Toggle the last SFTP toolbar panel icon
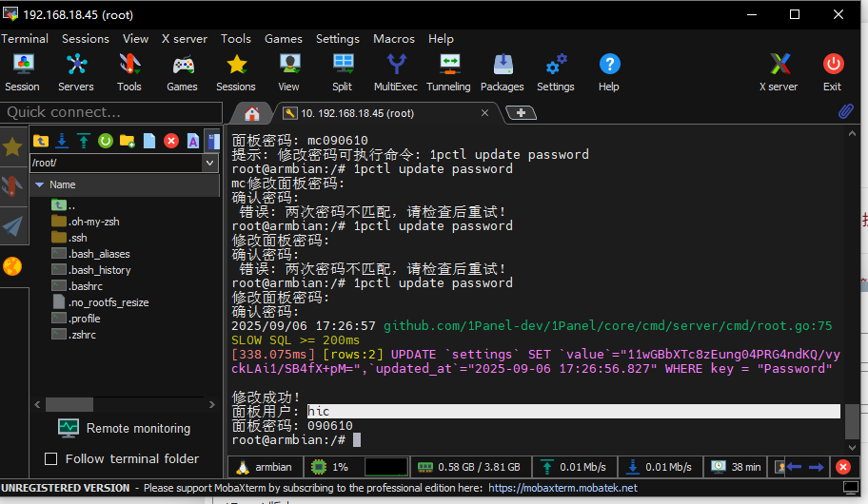Screen dimensions: 868x504 point(213,141)
